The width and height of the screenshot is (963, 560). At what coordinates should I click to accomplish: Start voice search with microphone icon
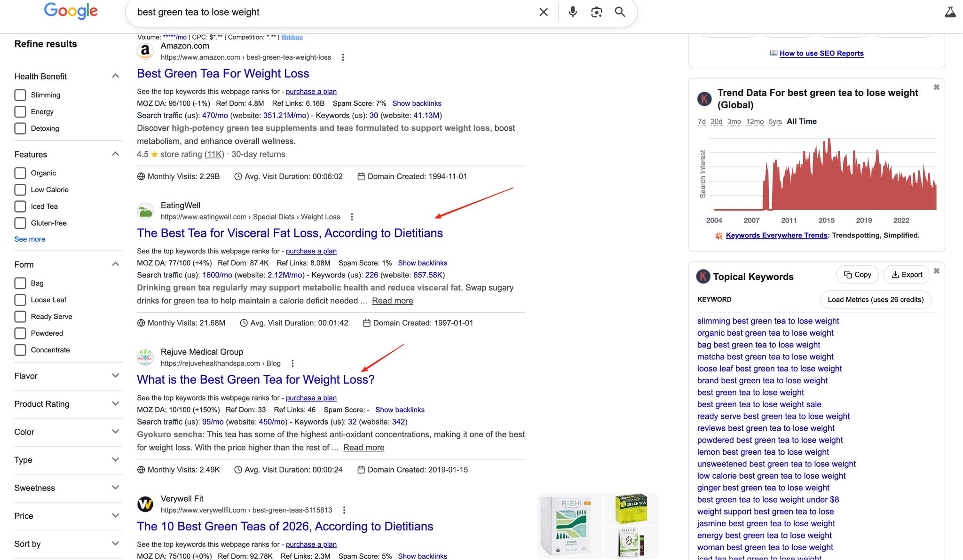coord(572,12)
